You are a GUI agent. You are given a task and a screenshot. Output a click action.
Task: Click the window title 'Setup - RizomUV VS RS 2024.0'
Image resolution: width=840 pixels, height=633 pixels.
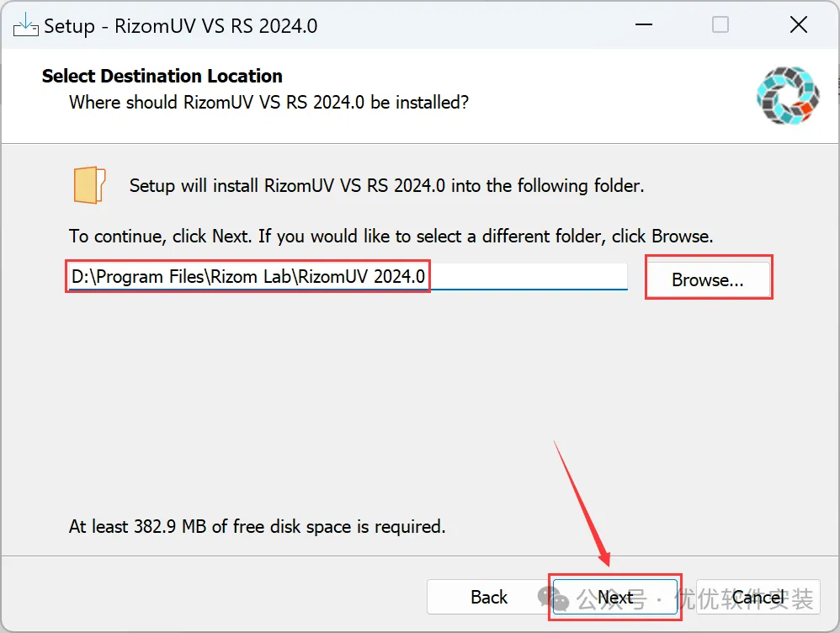pos(180,26)
